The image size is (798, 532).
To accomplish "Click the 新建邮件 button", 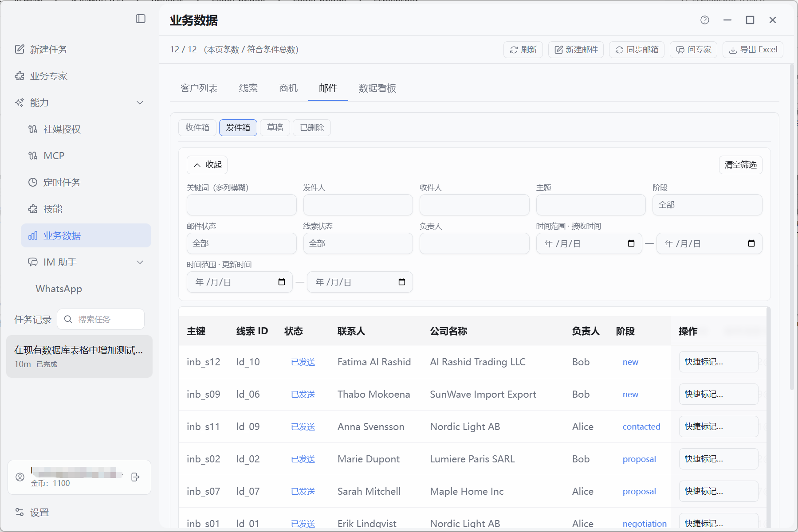I will click(x=576, y=50).
